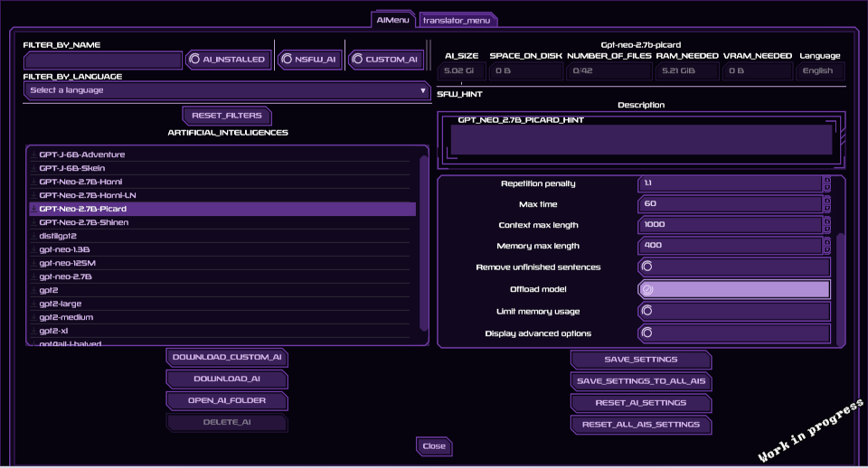The height and width of the screenshot is (468, 868).
Task: Enable Display advanced options checkbox
Action: (647, 333)
